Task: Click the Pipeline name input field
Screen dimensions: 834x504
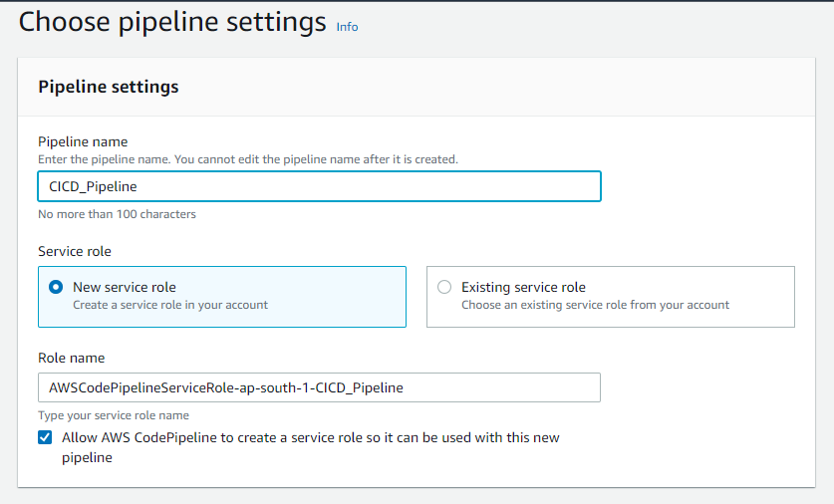Action: click(319, 186)
